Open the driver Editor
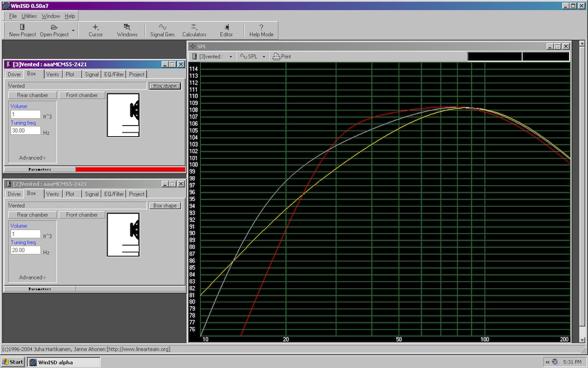Image resolution: width=588 pixels, height=368 pixels. 226,30
